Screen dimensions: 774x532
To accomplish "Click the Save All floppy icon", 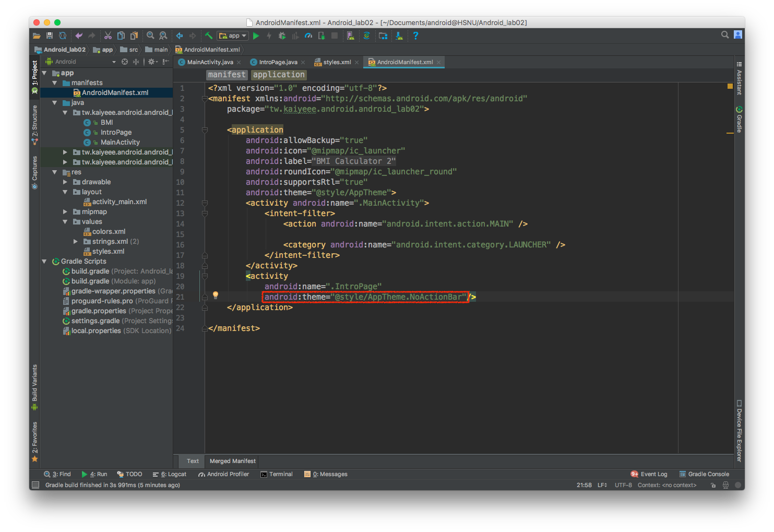I will click(x=50, y=36).
